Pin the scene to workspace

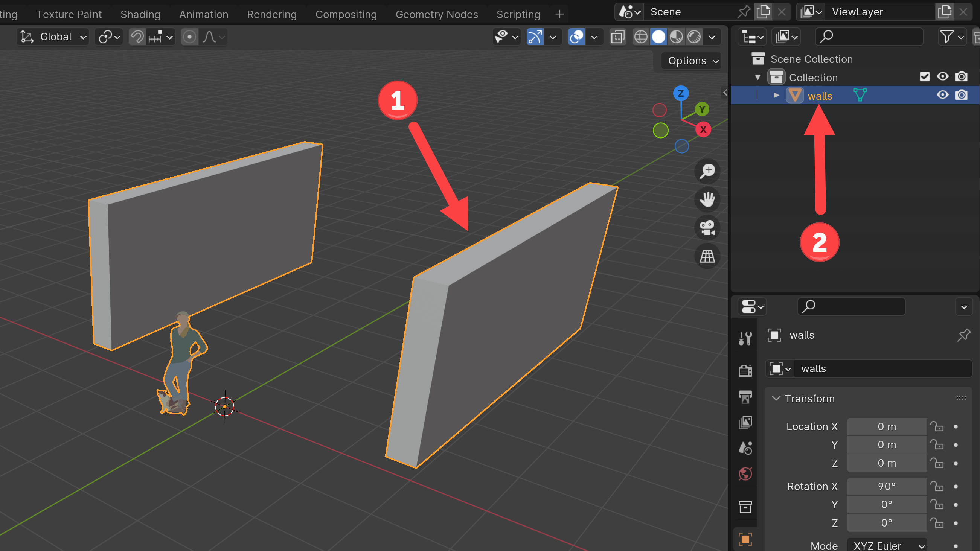[x=744, y=12]
